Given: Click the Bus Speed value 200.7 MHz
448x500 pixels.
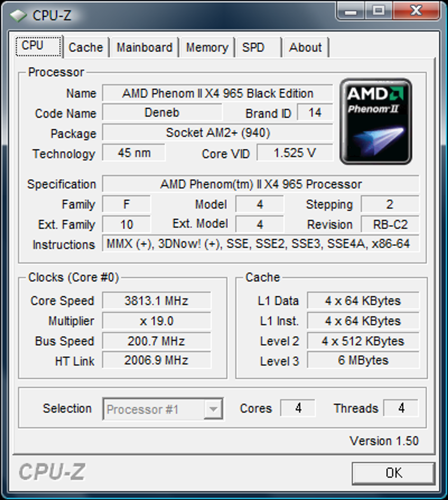Looking at the screenshot, I should click(x=157, y=341).
